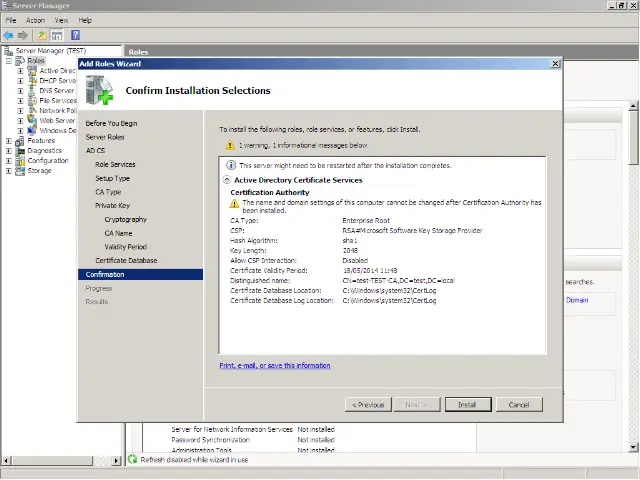This screenshot has height=480, width=640.
Task: Expand the DHCP Server tree node
Action: (20, 81)
